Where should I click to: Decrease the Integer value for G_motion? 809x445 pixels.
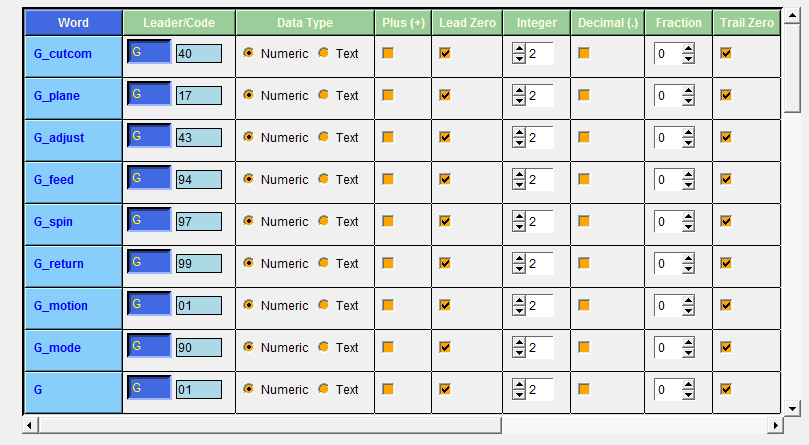519,311
